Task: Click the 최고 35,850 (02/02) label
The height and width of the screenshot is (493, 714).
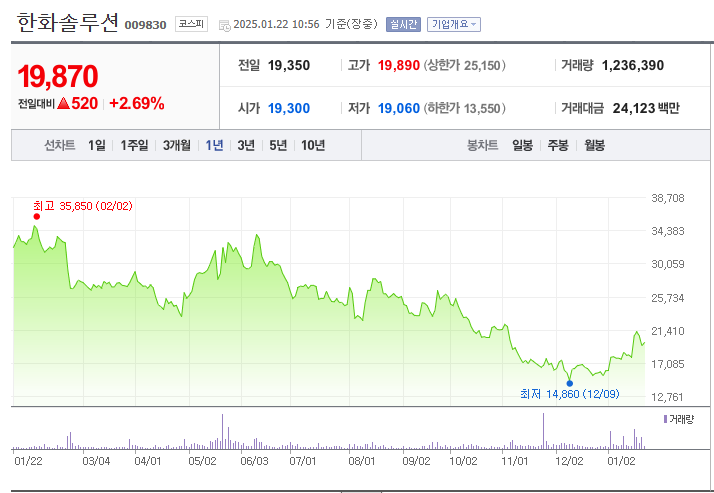Action: [x=83, y=206]
